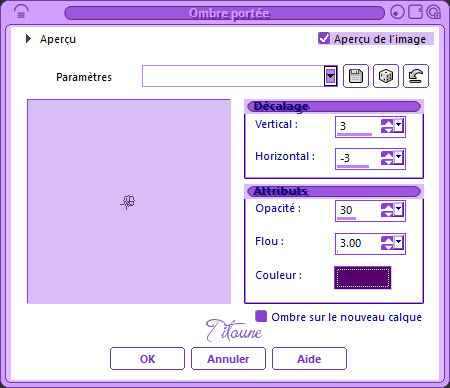Toggle the Aperçu de l'image checkbox
Viewport: 450px width, 388px height.
pyautogui.click(x=324, y=38)
